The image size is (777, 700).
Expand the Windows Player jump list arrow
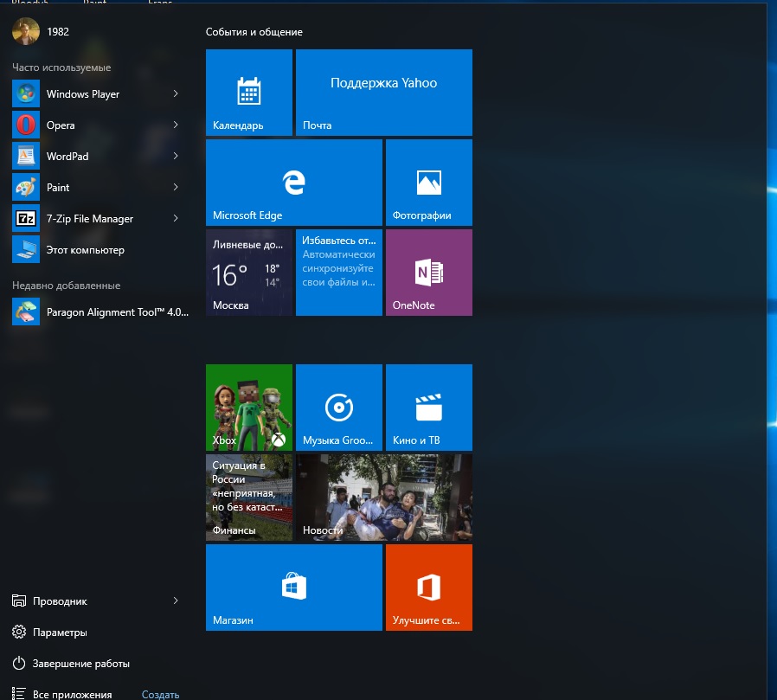pos(176,93)
